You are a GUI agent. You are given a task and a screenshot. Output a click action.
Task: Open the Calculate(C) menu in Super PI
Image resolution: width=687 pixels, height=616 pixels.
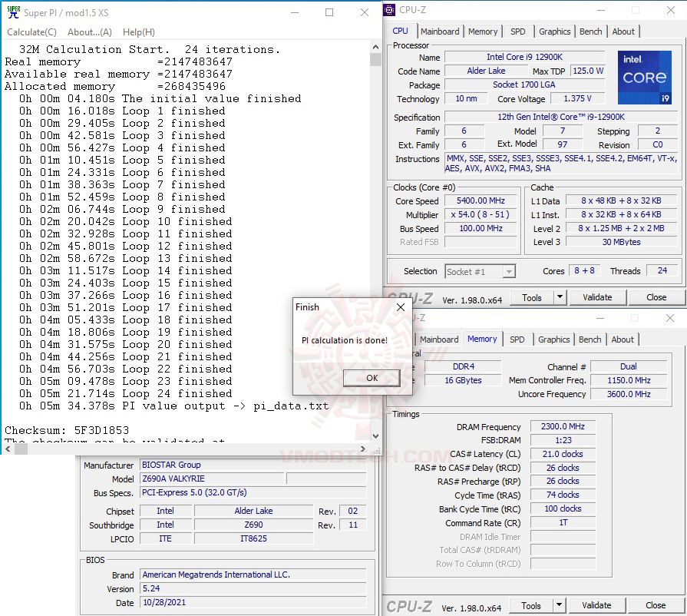[32, 32]
